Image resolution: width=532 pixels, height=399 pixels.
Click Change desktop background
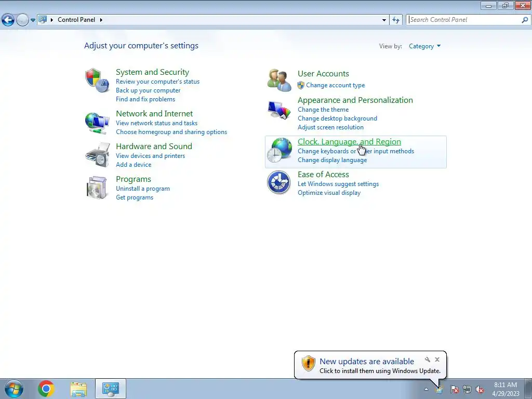coord(337,118)
